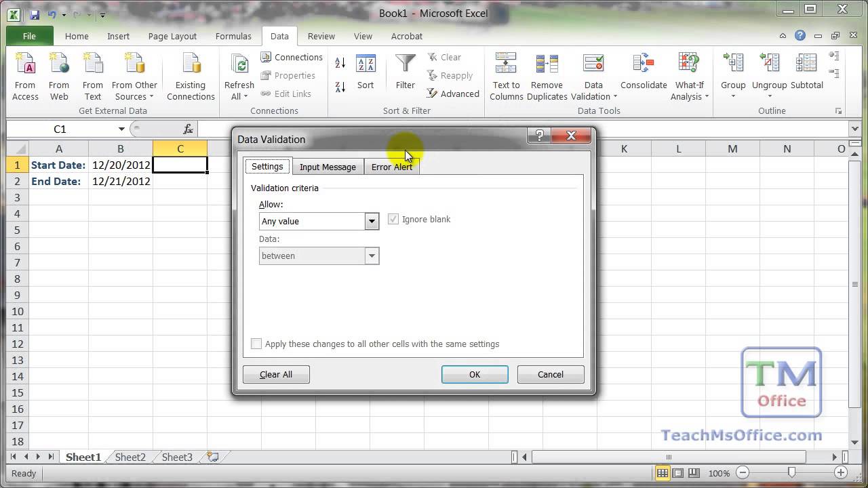
Task: Open the Sort dialog
Action: pos(366,73)
